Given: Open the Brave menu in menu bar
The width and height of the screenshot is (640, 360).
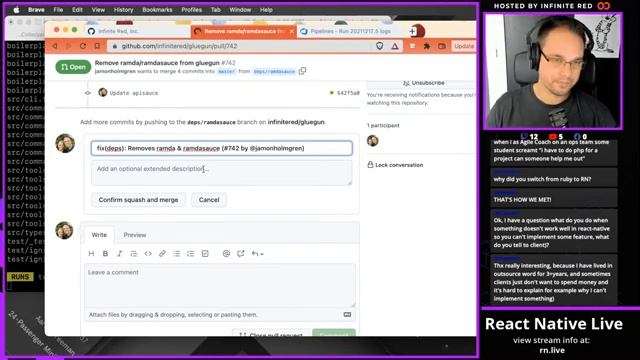Looking at the screenshot, I should 36,10.
